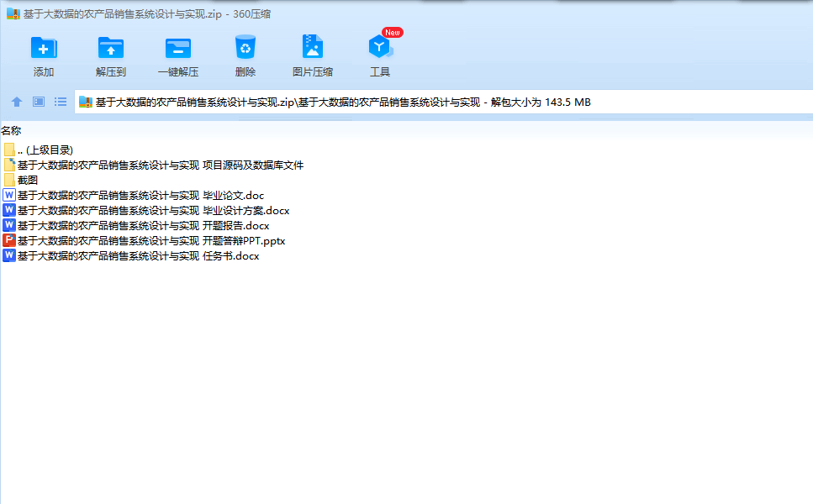Click the 解包大小为 143.5 MB text
Screen dimensions: 813x504
[x=541, y=102]
